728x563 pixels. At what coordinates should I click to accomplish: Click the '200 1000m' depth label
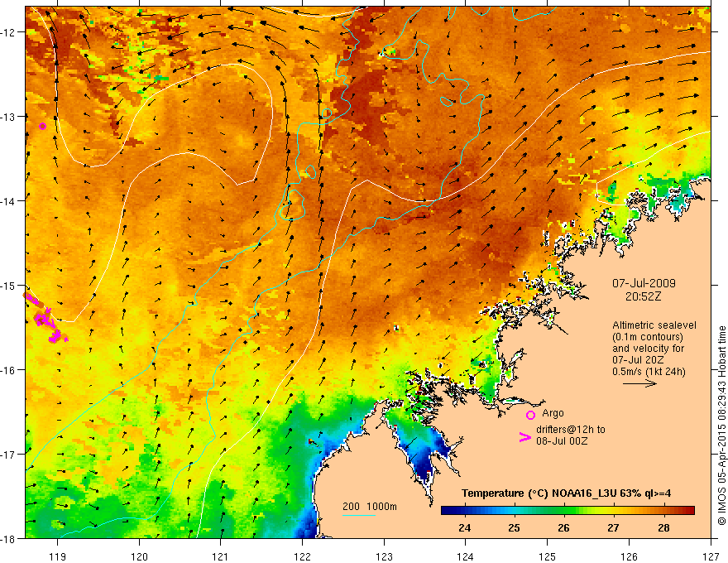(x=370, y=507)
